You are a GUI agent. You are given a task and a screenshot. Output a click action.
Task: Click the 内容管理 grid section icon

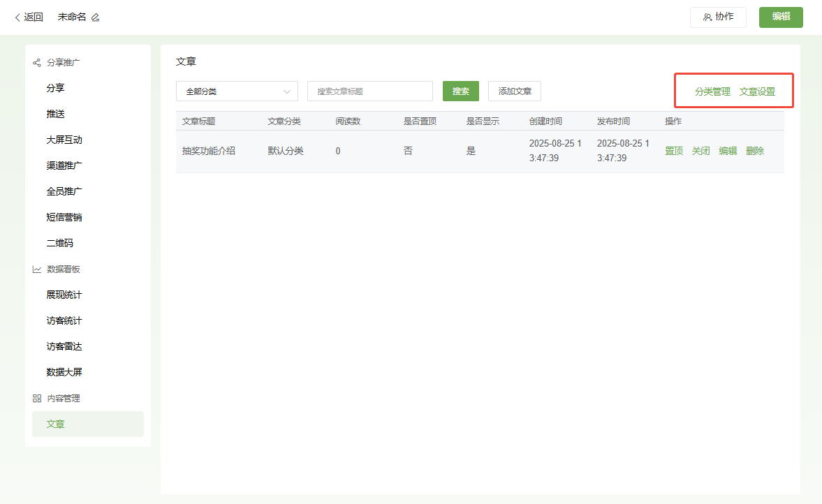[x=37, y=399]
